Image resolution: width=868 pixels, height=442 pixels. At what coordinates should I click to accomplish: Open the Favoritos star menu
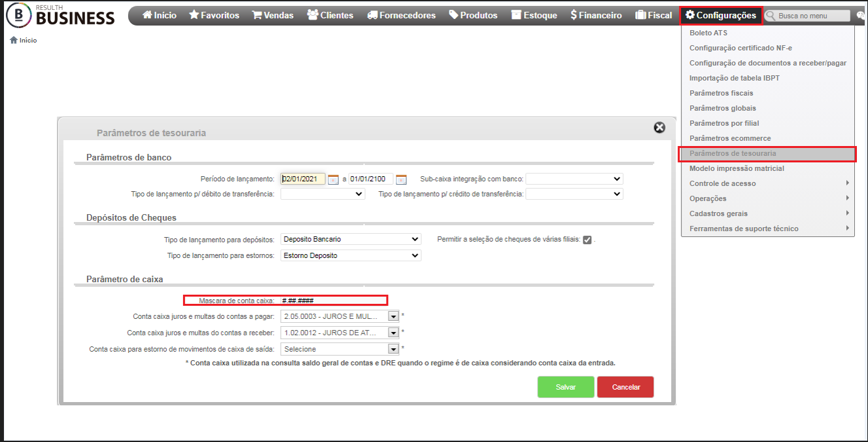pos(214,15)
